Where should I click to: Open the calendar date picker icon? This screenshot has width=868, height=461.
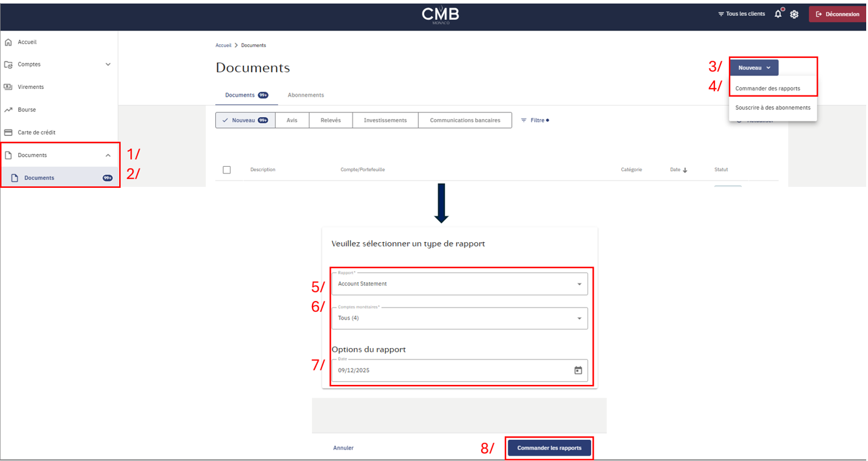tap(578, 370)
